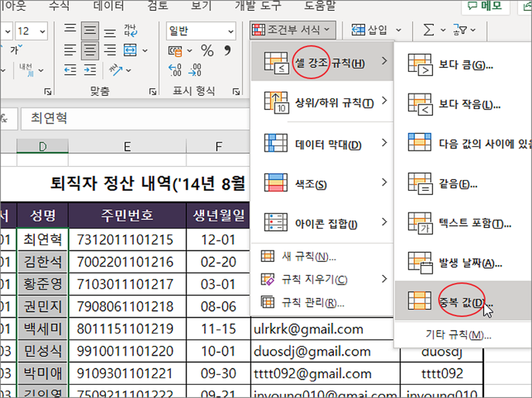This screenshot has height=398, width=532.
Task: Open the 삽입 dropdown arrow
Action: click(399, 30)
